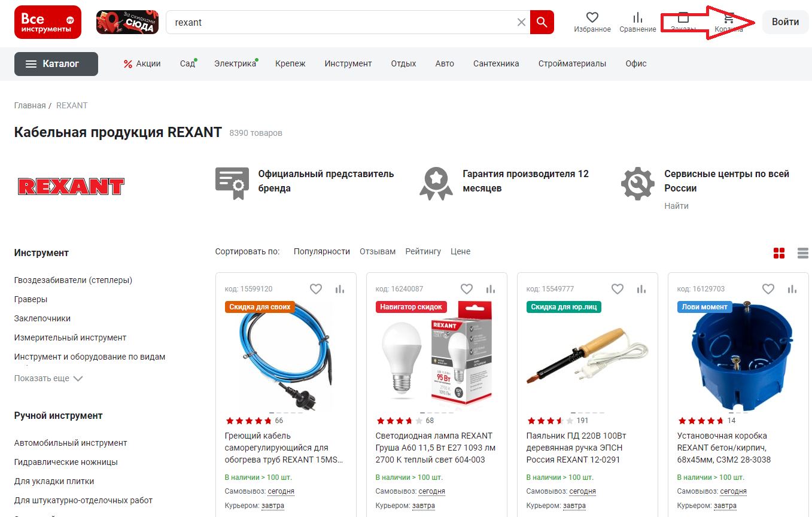Click 'Скидка для юр.лиц' badge
This screenshot has width=812, height=517.
[564, 307]
